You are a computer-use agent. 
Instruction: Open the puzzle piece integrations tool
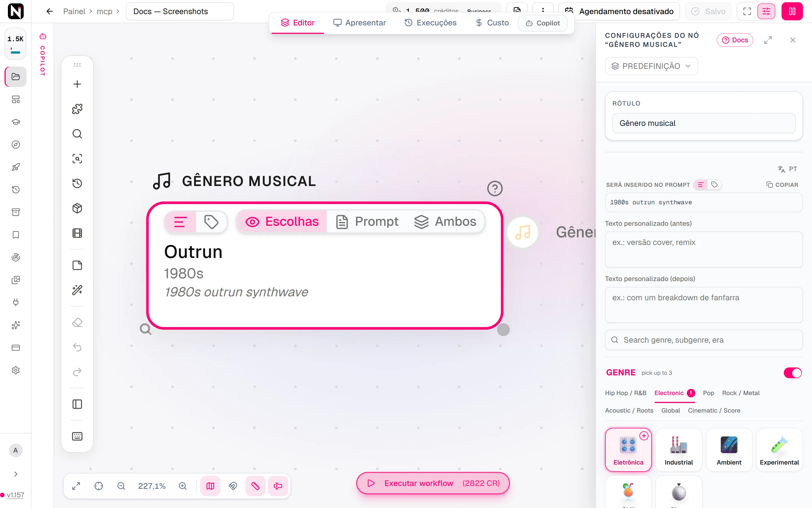77,109
